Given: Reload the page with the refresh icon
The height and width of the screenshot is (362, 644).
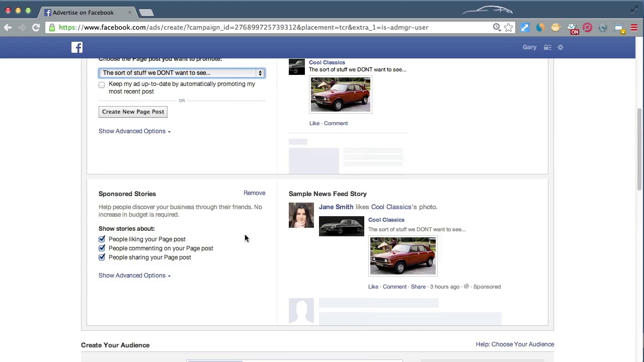Looking at the screenshot, I should [36, 28].
